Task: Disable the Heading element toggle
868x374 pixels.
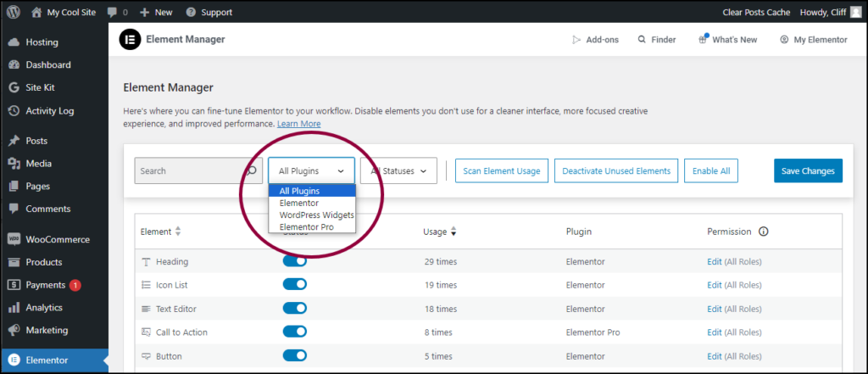Action: point(294,261)
